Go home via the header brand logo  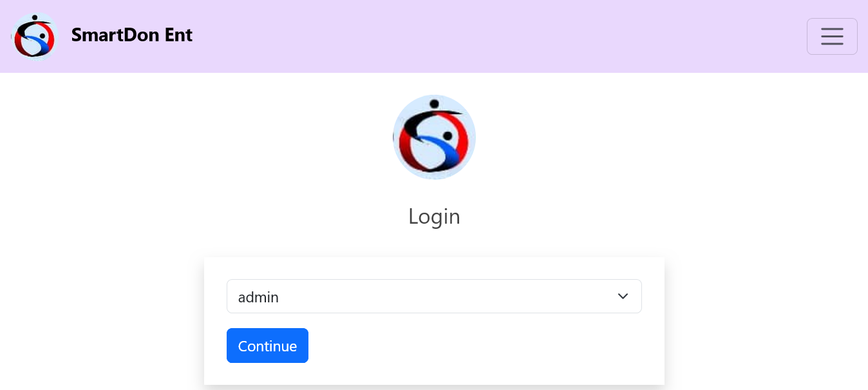35,36
